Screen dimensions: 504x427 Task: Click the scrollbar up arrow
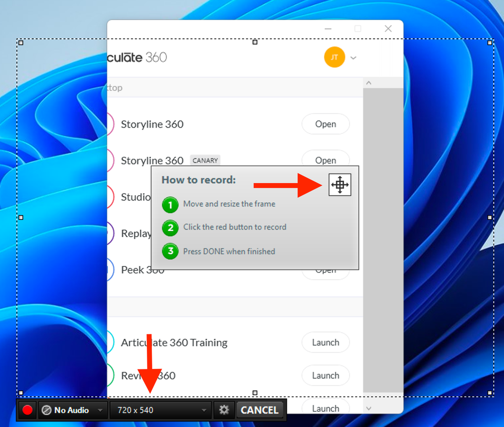coord(369,83)
